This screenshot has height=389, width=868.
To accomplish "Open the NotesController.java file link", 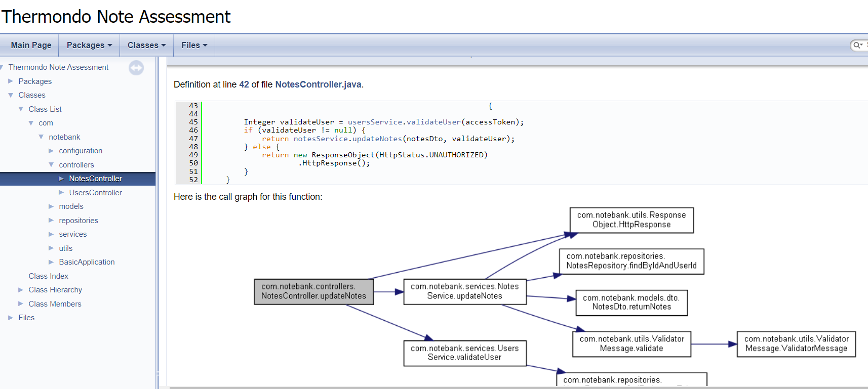I will click(x=318, y=84).
